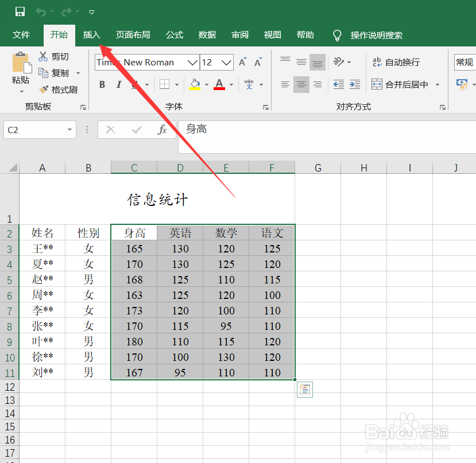Open the 视图 tab
The image size is (476, 463).
272,35
